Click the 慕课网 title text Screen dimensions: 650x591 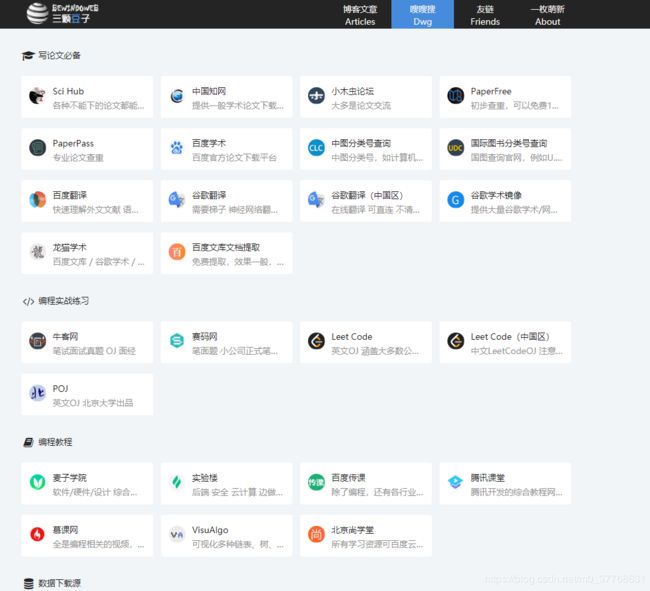tap(65, 530)
